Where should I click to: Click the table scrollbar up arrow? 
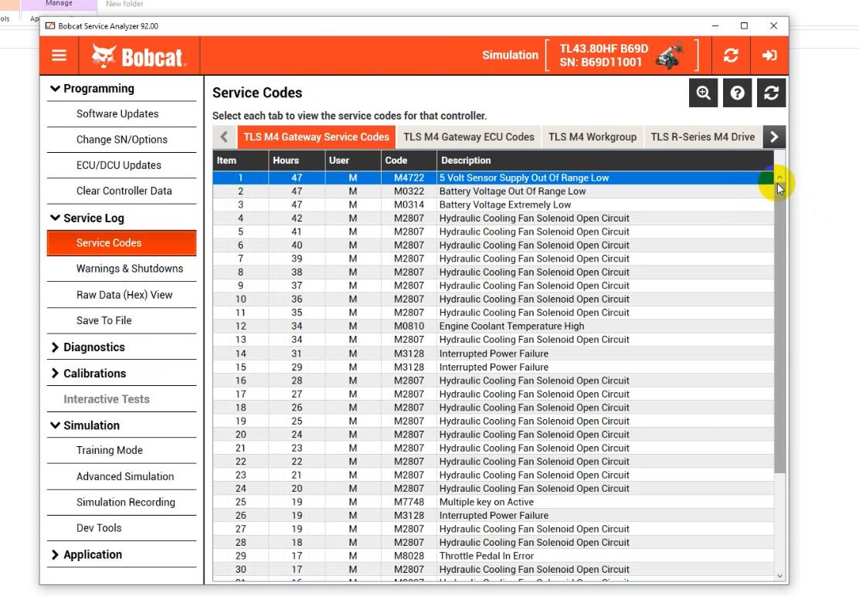click(x=779, y=178)
